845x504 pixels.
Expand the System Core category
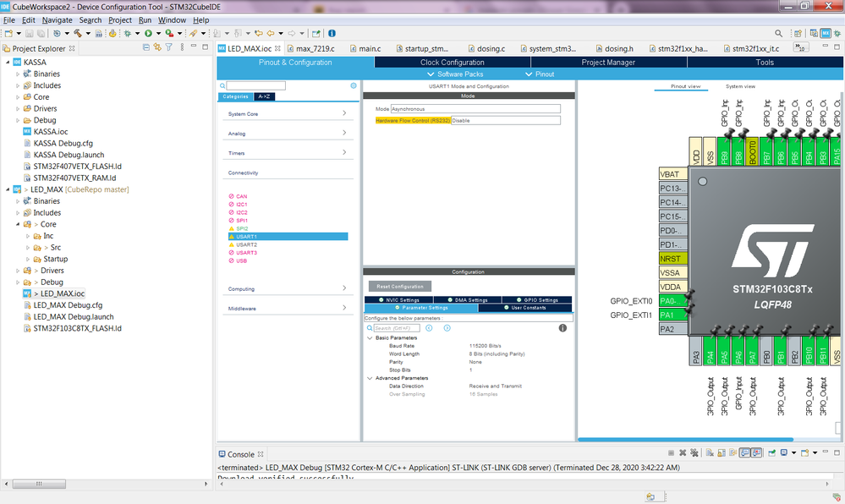pos(288,113)
